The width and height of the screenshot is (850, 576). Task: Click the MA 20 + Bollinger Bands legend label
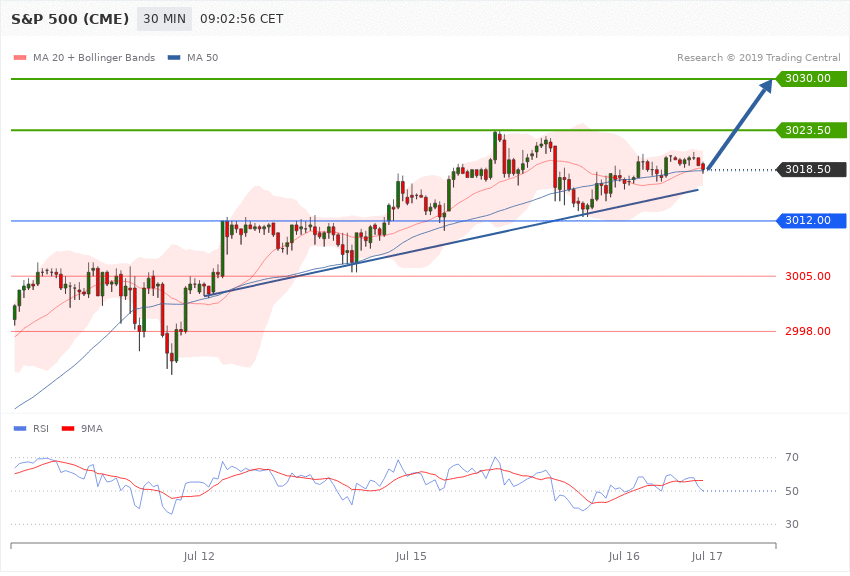pyautogui.click(x=94, y=57)
